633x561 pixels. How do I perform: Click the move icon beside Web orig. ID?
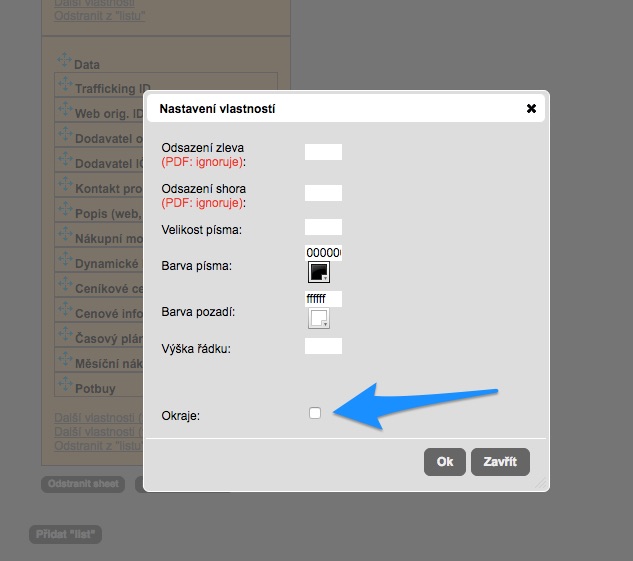tap(66, 110)
